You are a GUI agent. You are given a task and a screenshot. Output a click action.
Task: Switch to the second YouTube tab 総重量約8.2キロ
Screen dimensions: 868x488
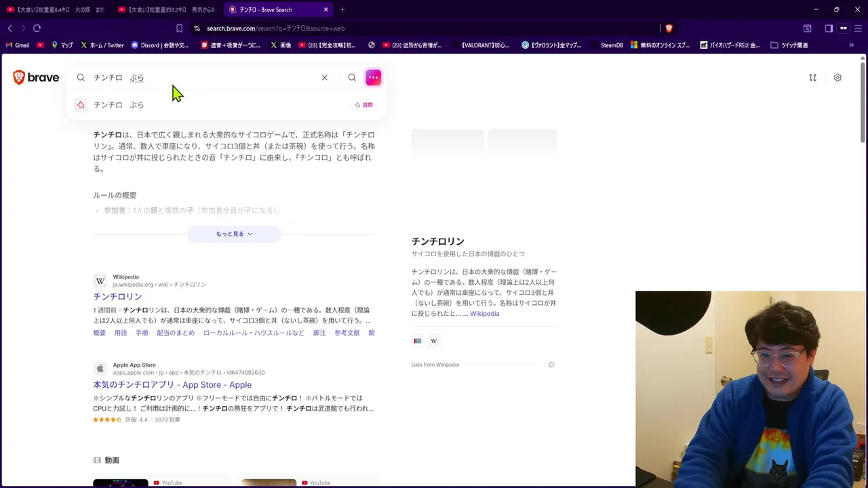pos(167,9)
